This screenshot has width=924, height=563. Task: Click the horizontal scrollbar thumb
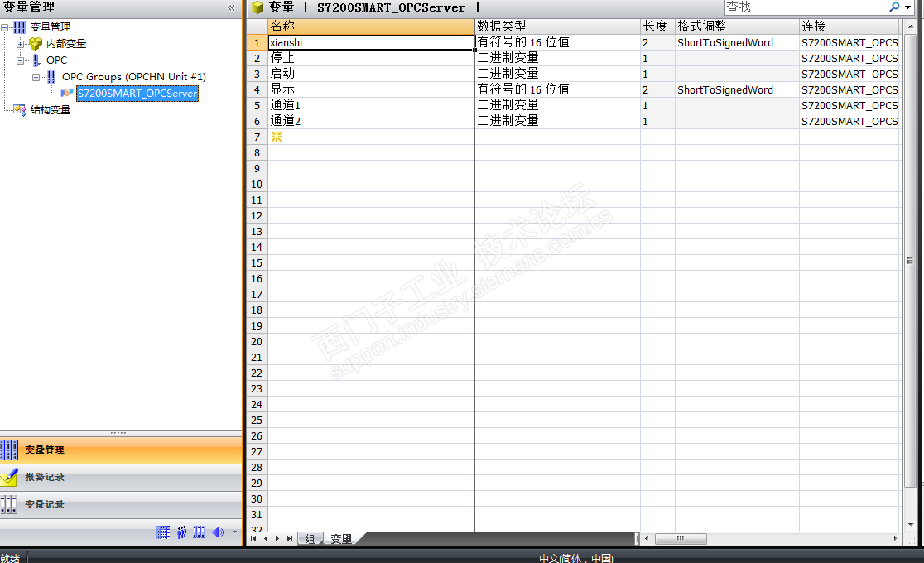[681, 538]
